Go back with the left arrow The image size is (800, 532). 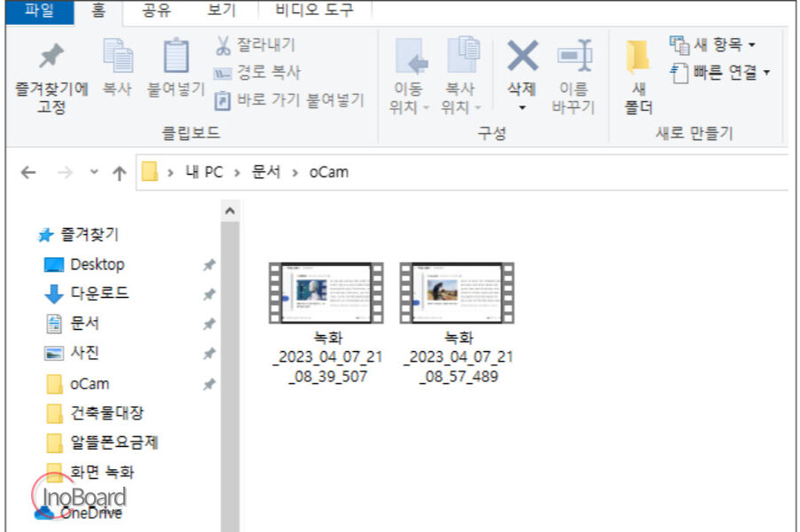(28, 172)
